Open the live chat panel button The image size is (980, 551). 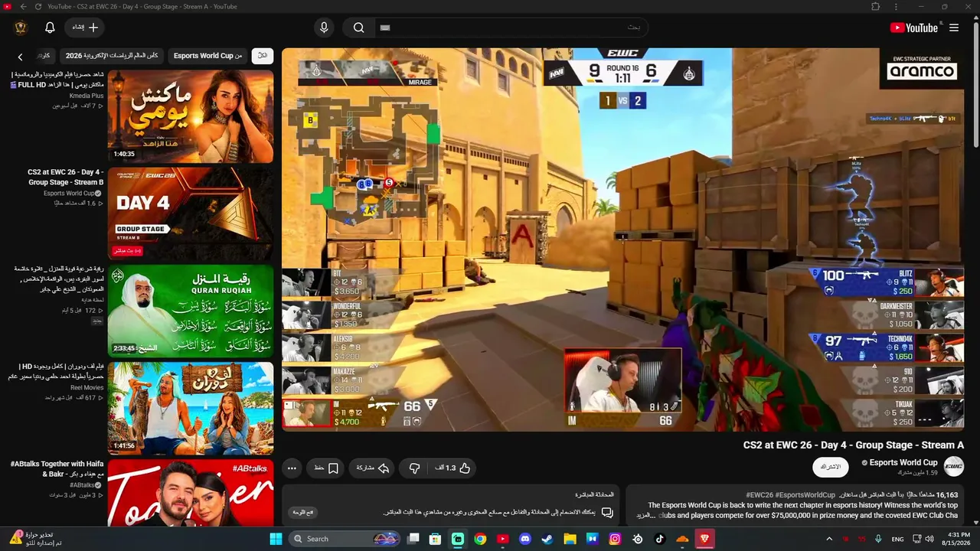tap(304, 512)
